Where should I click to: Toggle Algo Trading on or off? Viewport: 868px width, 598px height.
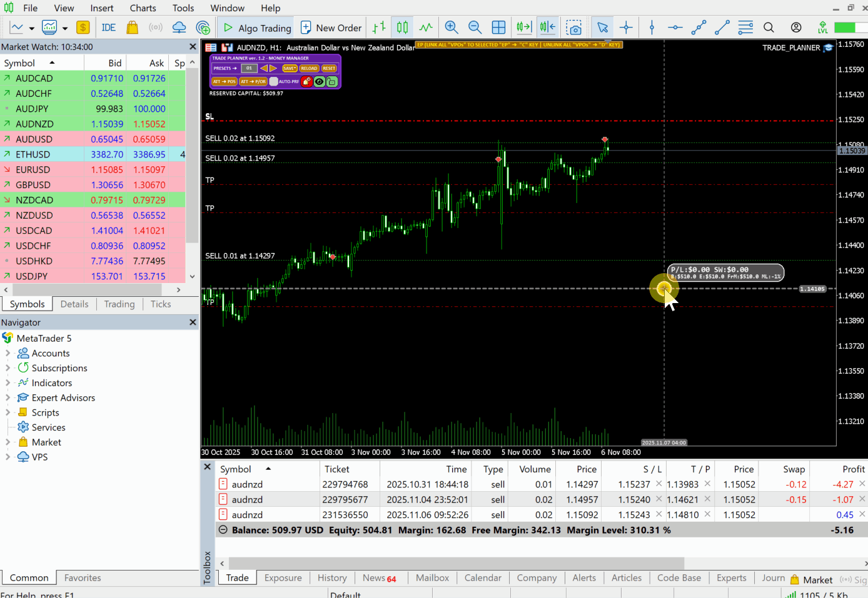tap(257, 27)
